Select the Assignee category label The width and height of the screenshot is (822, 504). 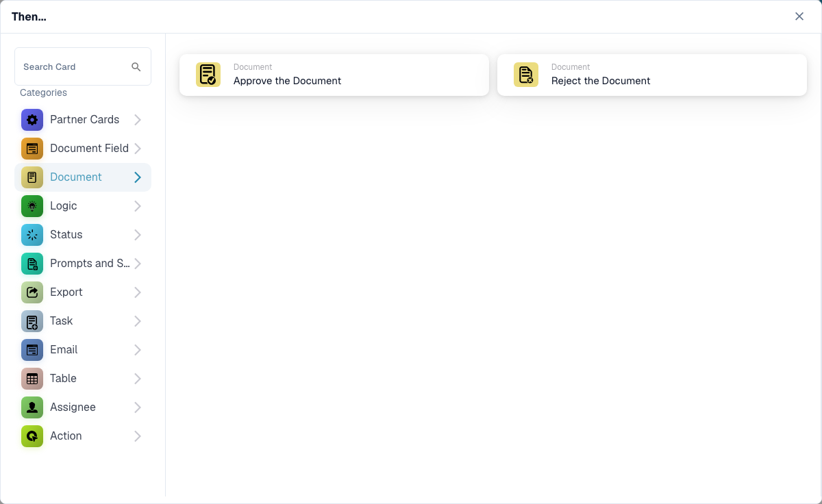click(x=73, y=407)
